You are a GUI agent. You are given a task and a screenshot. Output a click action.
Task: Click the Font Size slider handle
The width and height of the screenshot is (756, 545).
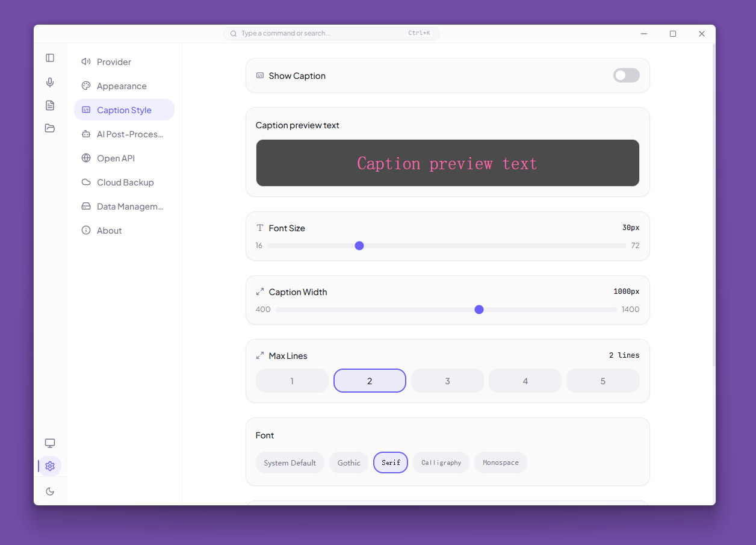359,246
